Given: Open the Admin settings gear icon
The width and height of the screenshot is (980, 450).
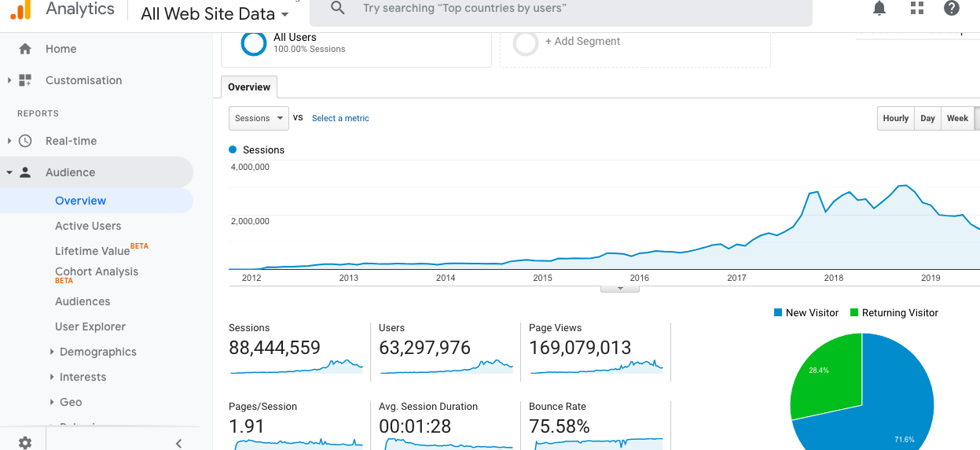Looking at the screenshot, I should click(25, 443).
